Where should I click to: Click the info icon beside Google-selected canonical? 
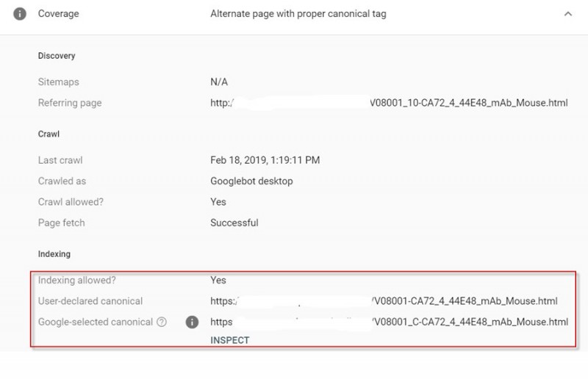(192, 322)
